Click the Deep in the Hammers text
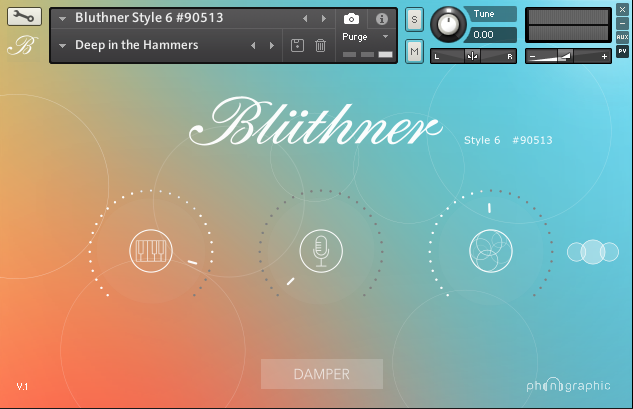The width and height of the screenshot is (633, 409). click(136, 45)
